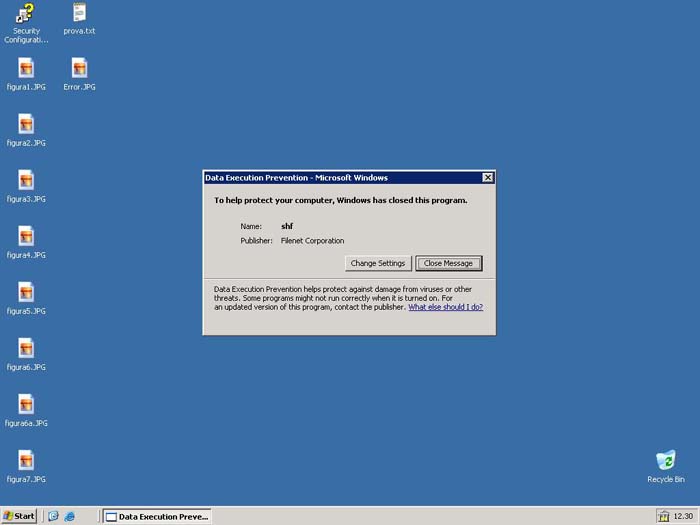The height and width of the screenshot is (525, 700).
Task: Click the Data Execution Prevention taskbar button
Action: (x=157, y=517)
